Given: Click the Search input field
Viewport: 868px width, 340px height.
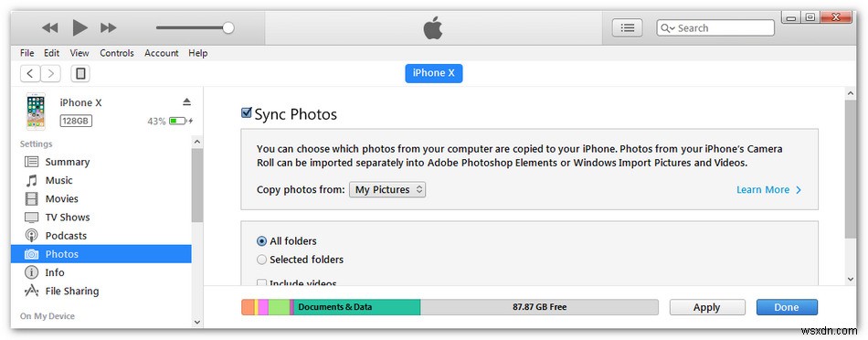Looking at the screenshot, I should tap(715, 28).
